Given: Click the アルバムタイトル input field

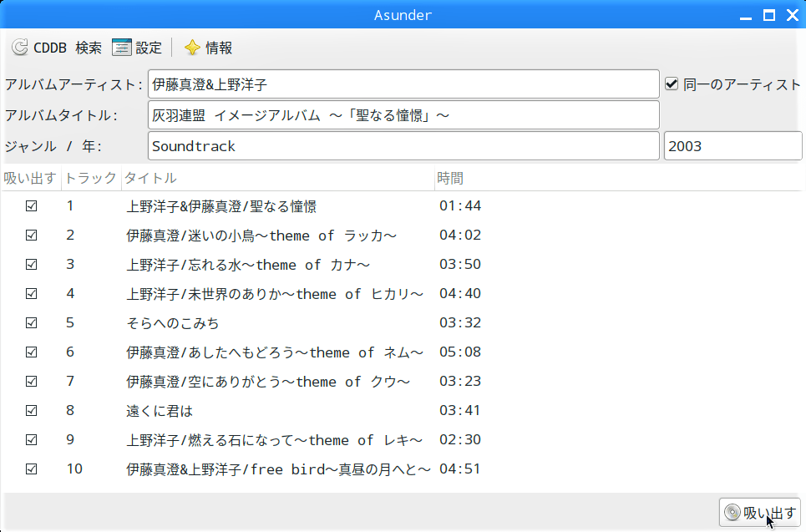Looking at the screenshot, I should click(x=403, y=114).
